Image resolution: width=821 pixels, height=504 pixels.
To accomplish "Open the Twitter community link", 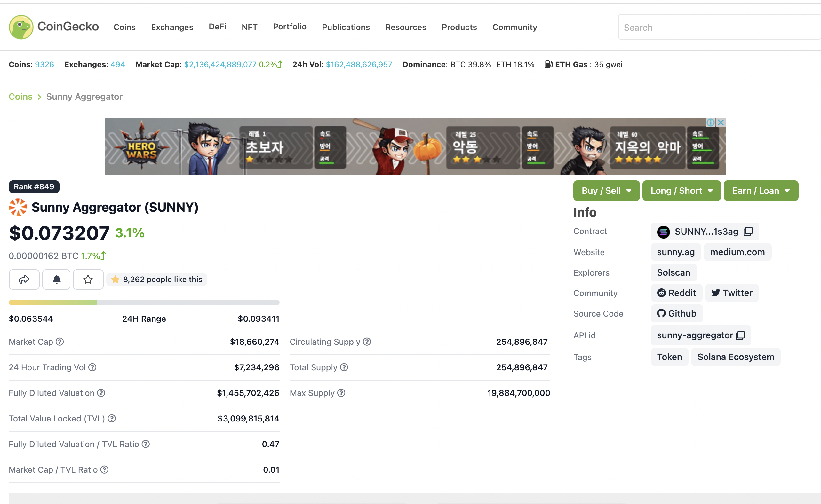I will click(x=732, y=293).
